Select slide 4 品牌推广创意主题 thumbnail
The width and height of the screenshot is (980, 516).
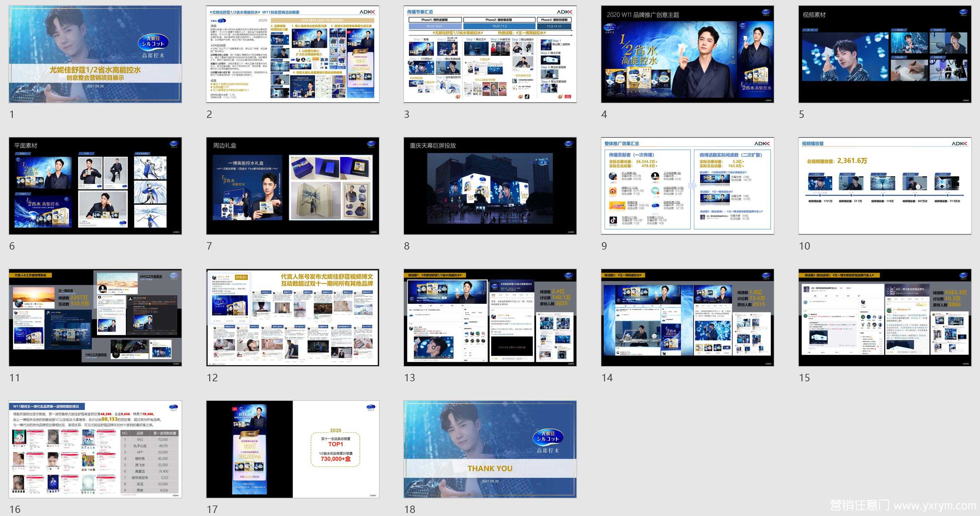point(688,54)
